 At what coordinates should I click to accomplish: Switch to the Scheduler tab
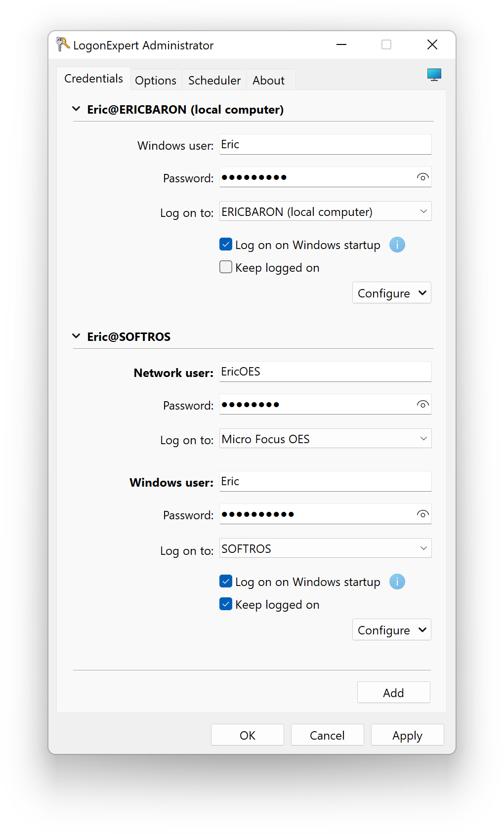[214, 80]
